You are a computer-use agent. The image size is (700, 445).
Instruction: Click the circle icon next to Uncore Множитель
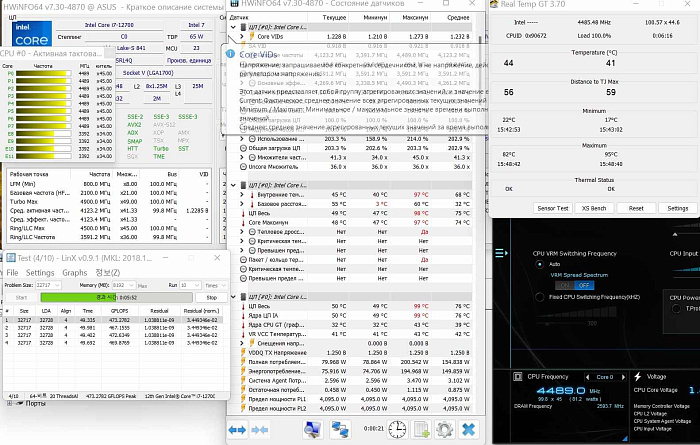pos(243,166)
